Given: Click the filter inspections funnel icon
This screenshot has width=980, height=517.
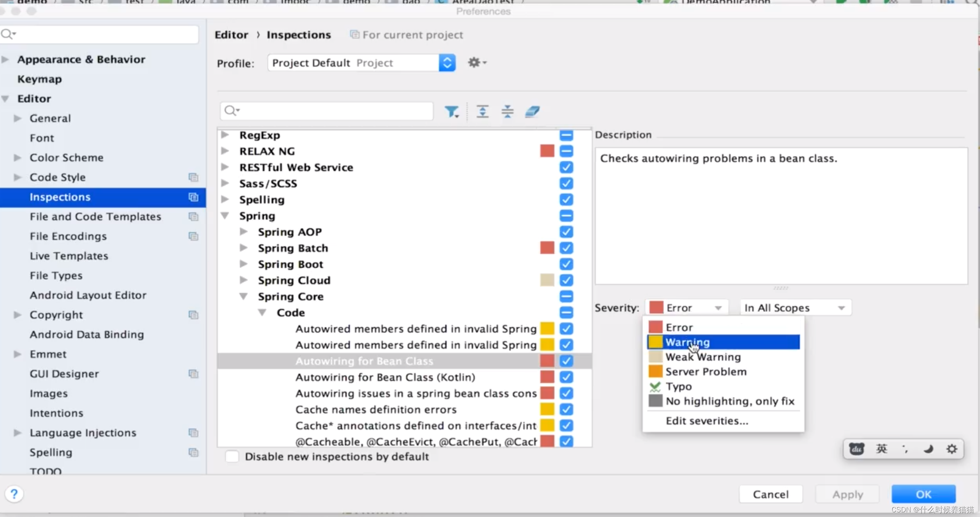Looking at the screenshot, I should coord(451,112).
